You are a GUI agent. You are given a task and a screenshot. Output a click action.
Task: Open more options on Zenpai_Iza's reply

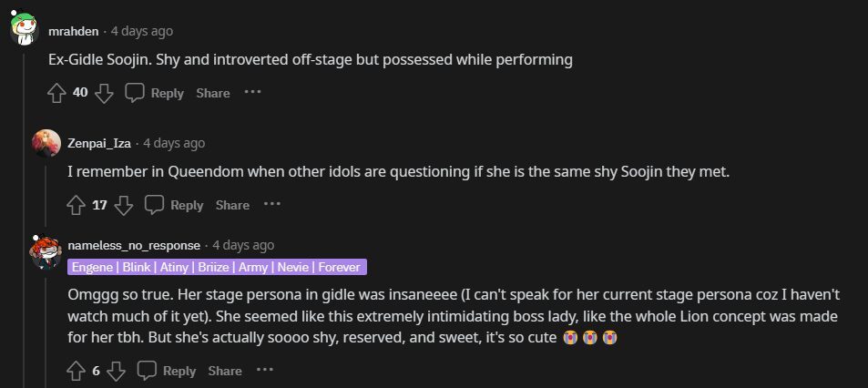coord(271,205)
